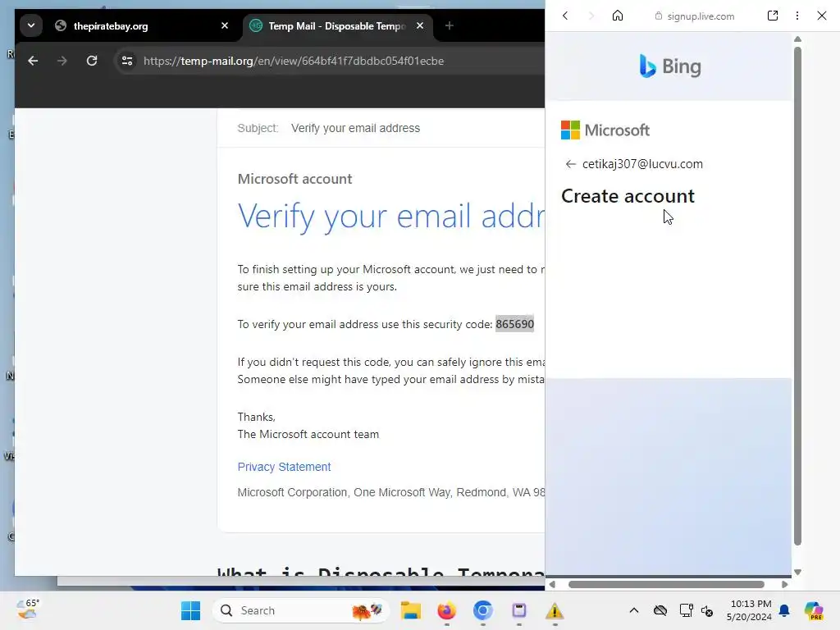Open Chrome from the taskbar
The width and height of the screenshot is (840, 630).
(482, 610)
